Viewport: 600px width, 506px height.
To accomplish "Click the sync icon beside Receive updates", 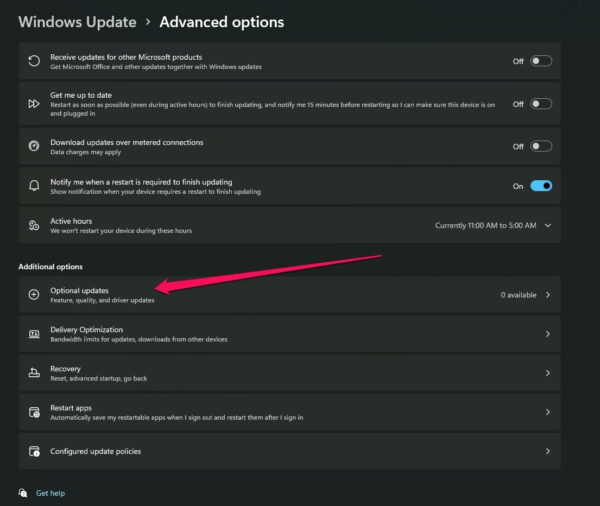I will pyautogui.click(x=33, y=61).
